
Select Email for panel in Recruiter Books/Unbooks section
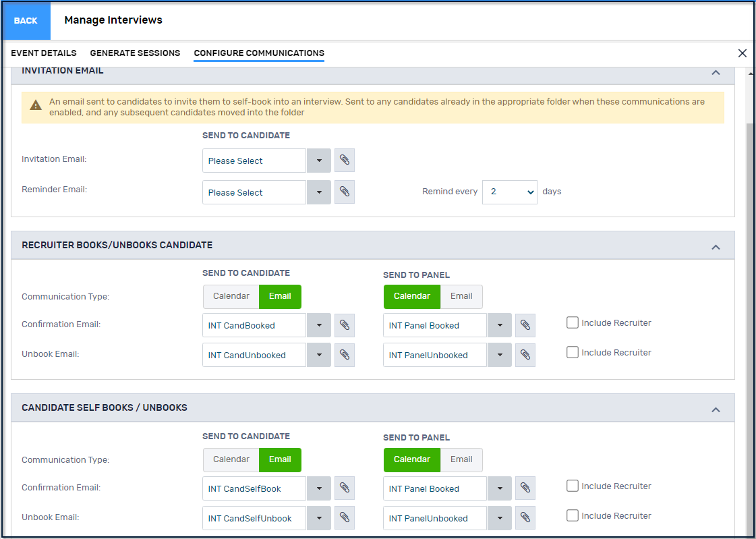click(x=461, y=297)
